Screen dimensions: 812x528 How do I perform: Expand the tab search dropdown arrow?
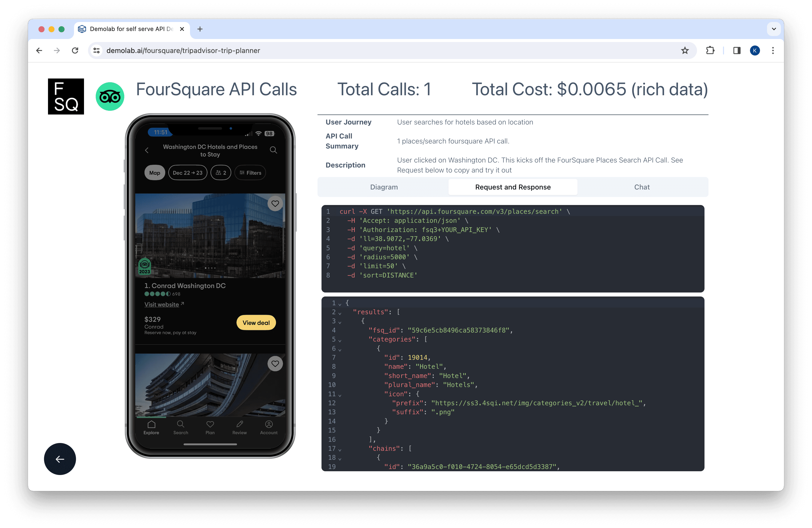774,29
